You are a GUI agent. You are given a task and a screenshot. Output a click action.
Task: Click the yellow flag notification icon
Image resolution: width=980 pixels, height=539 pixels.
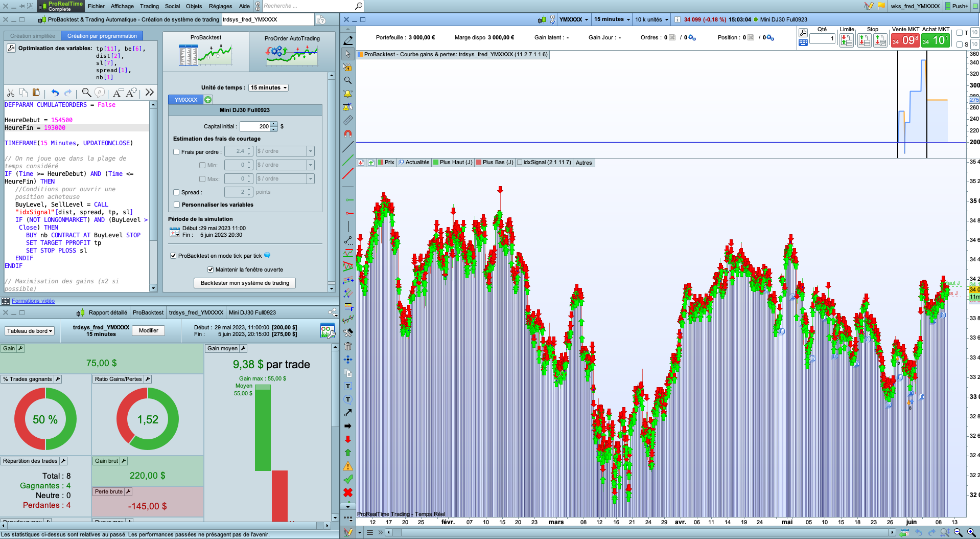click(x=881, y=6)
